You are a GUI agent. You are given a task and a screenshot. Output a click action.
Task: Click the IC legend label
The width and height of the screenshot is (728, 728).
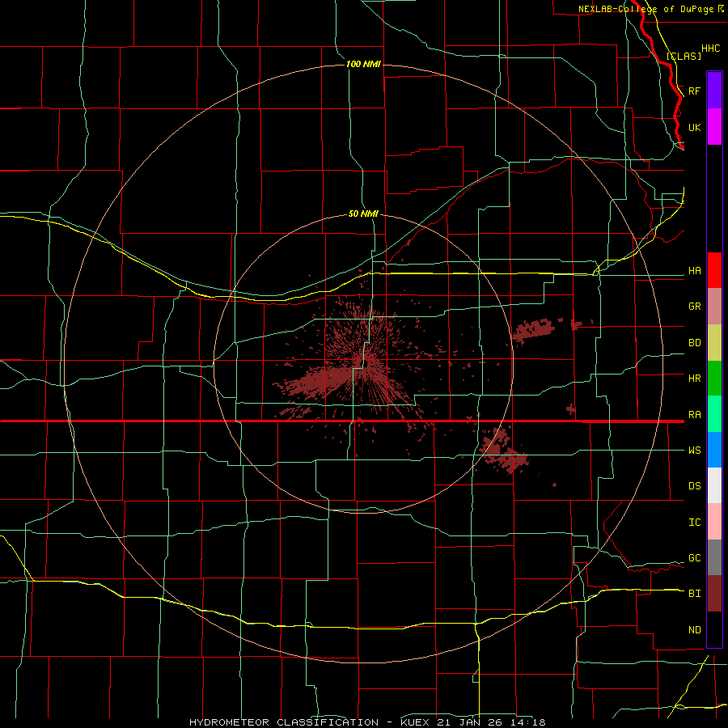click(x=694, y=523)
